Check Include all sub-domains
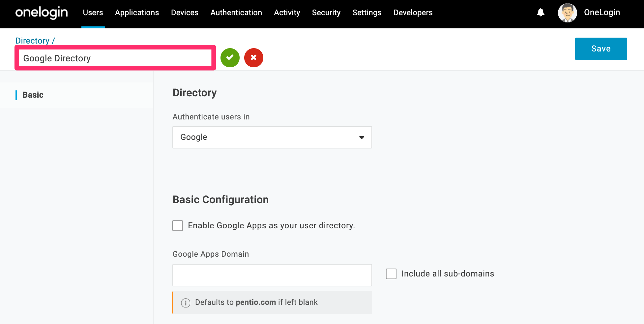Screen dimensions: 644x324 [x=391, y=274]
